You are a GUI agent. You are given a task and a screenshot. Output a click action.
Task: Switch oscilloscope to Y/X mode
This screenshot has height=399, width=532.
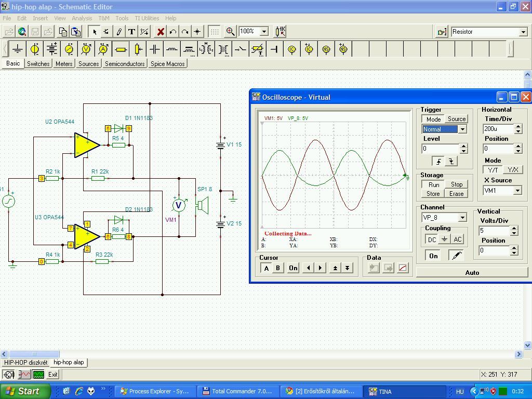point(513,170)
